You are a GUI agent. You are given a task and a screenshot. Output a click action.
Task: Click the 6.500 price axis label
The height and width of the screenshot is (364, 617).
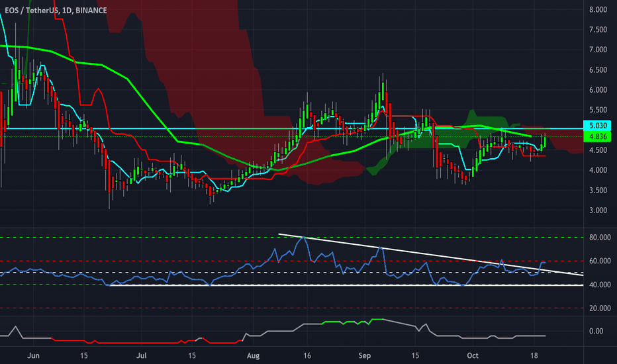pyautogui.click(x=598, y=69)
